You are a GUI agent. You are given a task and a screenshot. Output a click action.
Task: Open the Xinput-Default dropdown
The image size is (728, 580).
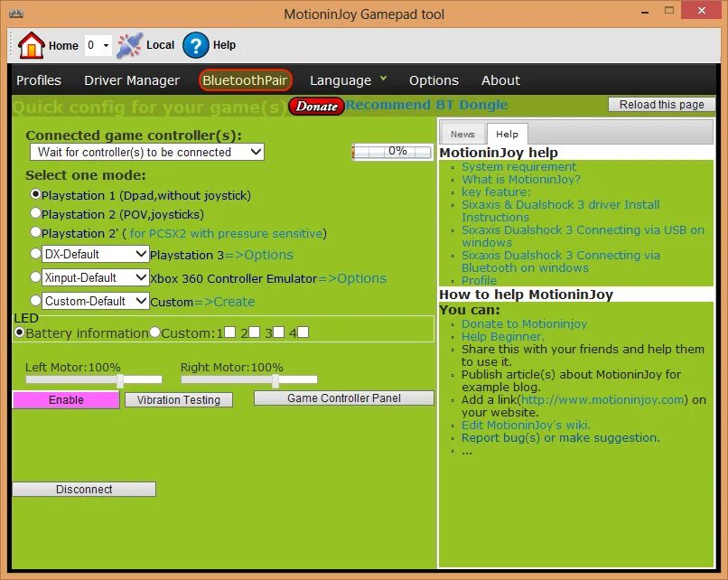point(95,277)
